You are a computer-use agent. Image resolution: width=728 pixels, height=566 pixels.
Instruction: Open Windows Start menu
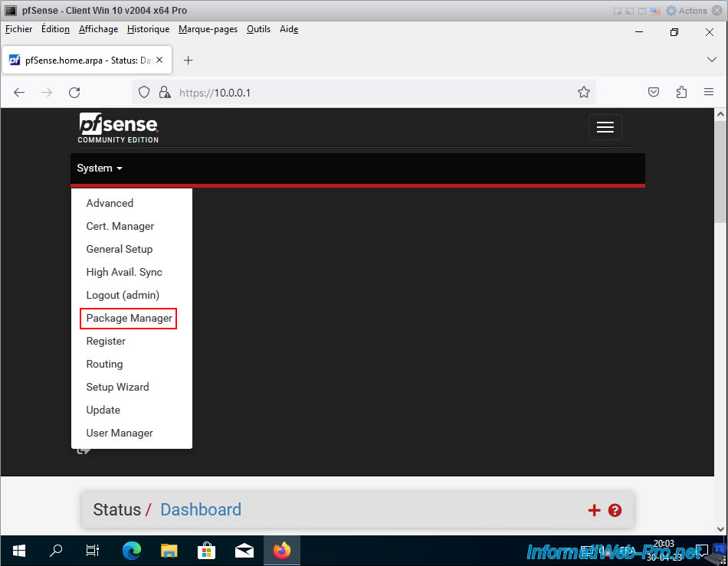coord(19,551)
